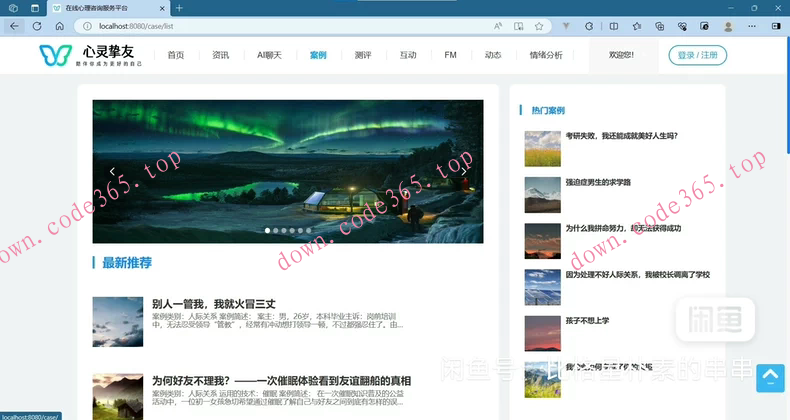Add page to favorites with star icon
The image size is (790, 420).
(x=539, y=26)
